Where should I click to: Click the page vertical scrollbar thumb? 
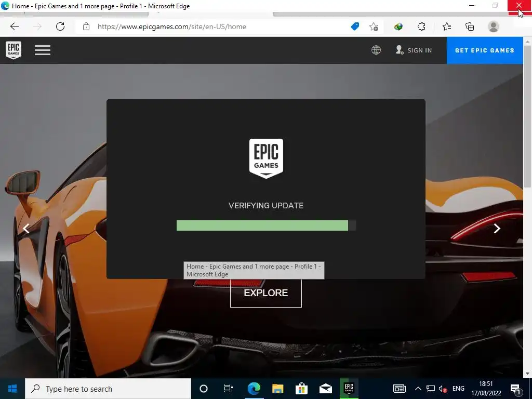527,115
